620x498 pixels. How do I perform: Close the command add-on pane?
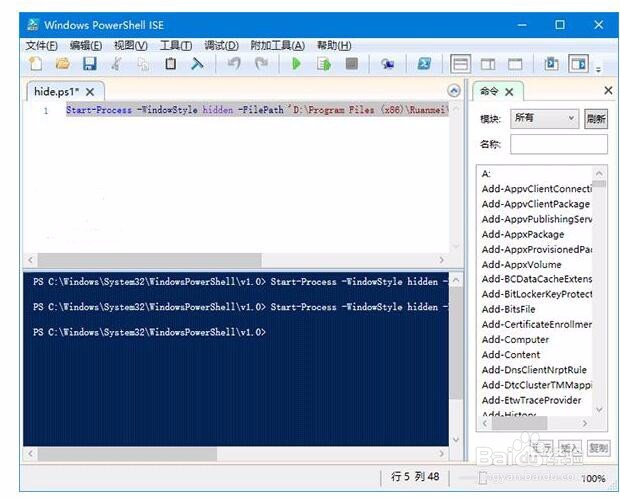[609, 91]
